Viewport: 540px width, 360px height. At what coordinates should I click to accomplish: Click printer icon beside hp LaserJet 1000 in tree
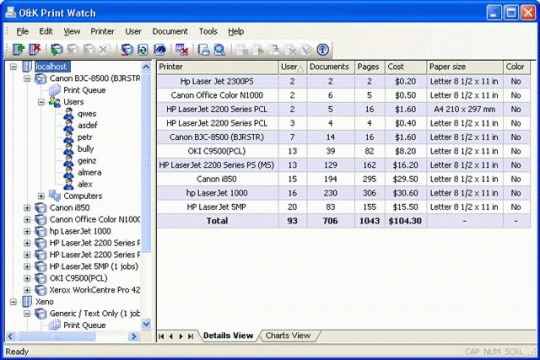click(41, 231)
